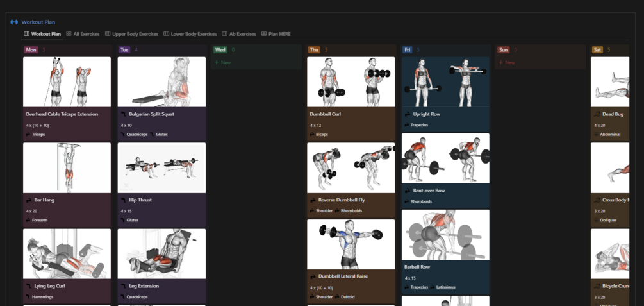Click the leg icon of Bulgarian Split Squat
This screenshot has height=306, width=644.
[x=124, y=114]
